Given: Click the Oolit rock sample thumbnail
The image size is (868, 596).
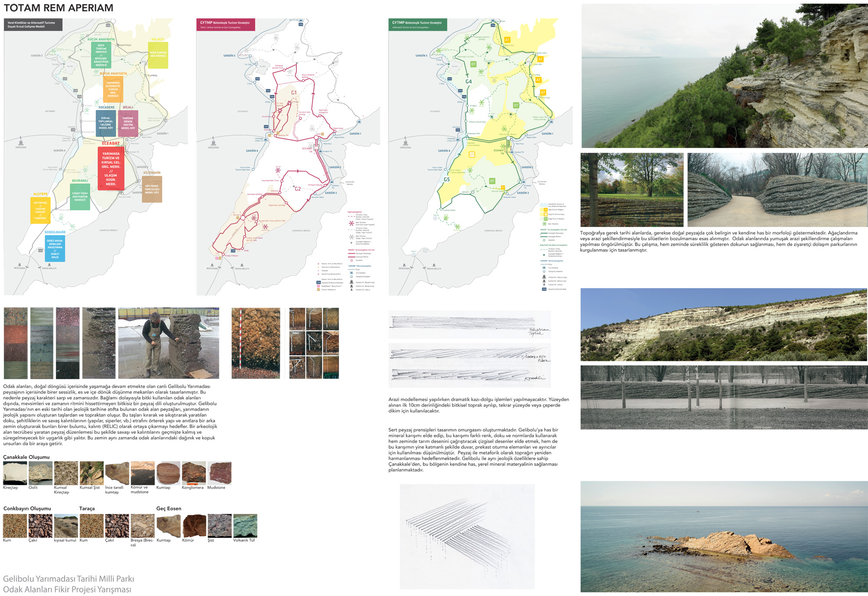Looking at the screenshot, I should coord(40,473).
